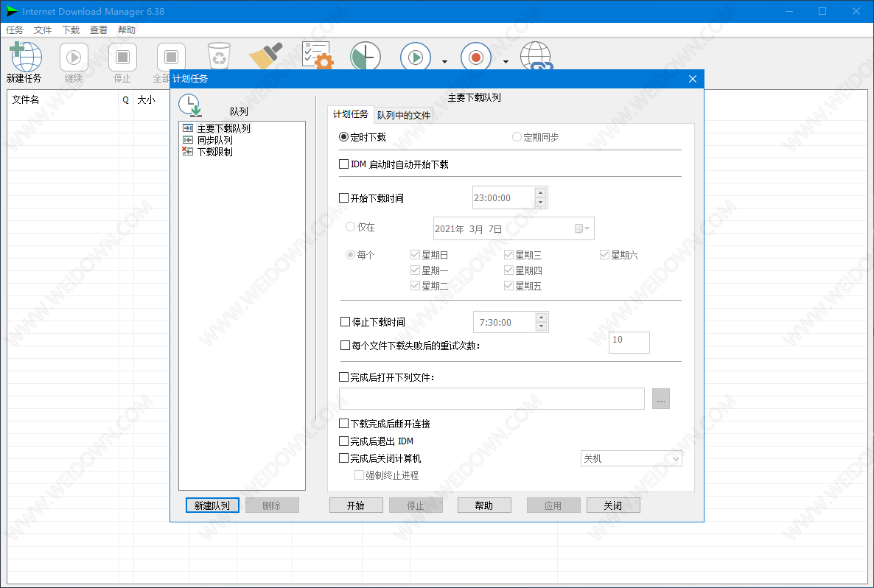Click the 帮助 button in scheduler dialog
The width and height of the screenshot is (874, 588).
click(x=484, y=505)
